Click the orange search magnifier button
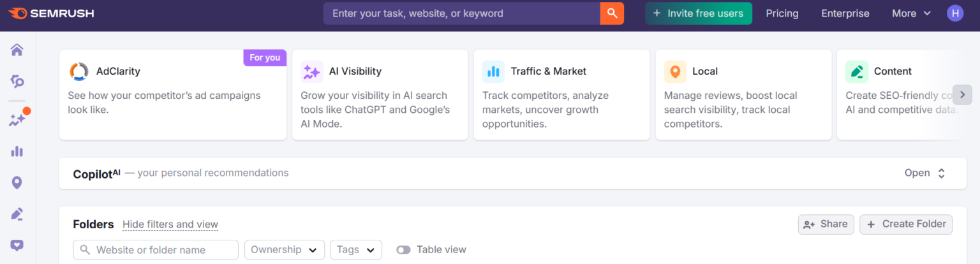Viewport: 980px width, 264px height. coord(612,13)
